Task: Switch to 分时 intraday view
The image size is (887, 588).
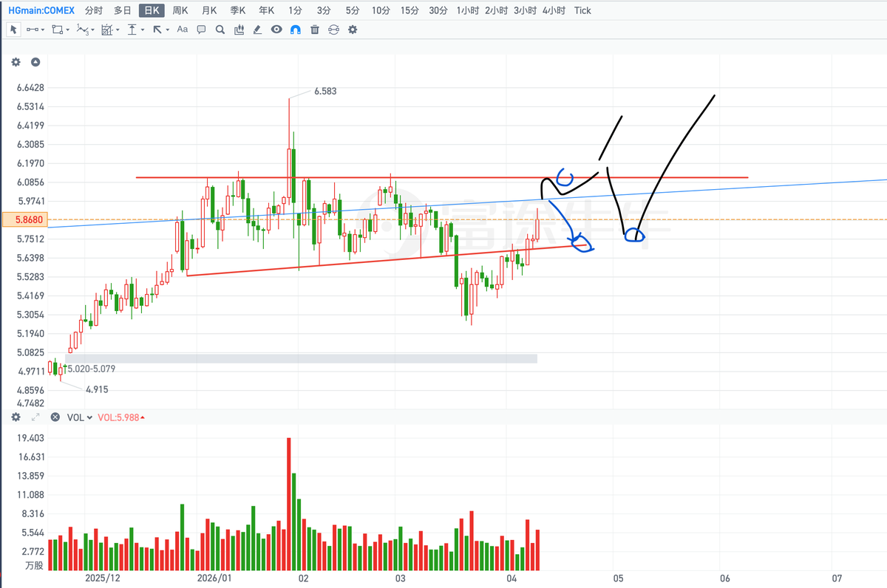Action: (x=94, y=10)
